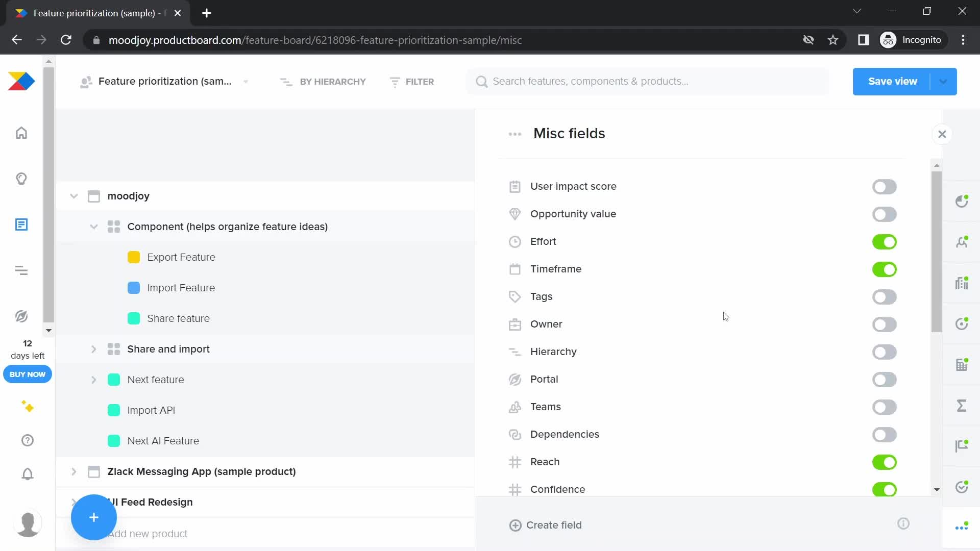The image size is (980, 551).
Task: Click the info icon near Create field
Action: tap(903, 524)
